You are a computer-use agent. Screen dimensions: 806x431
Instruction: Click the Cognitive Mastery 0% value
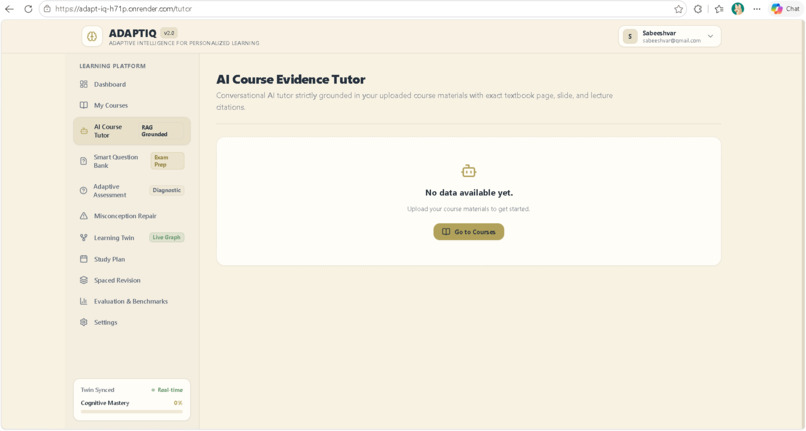click(178, 403)
